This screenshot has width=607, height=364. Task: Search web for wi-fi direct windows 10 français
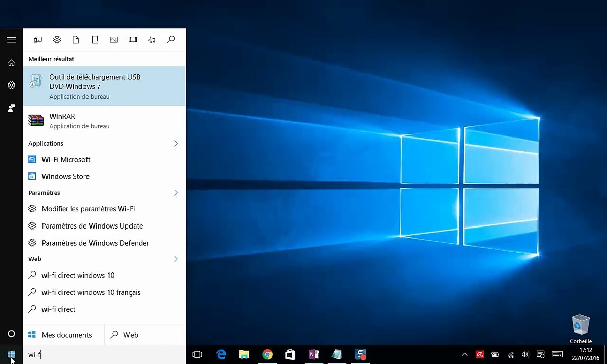104,292
